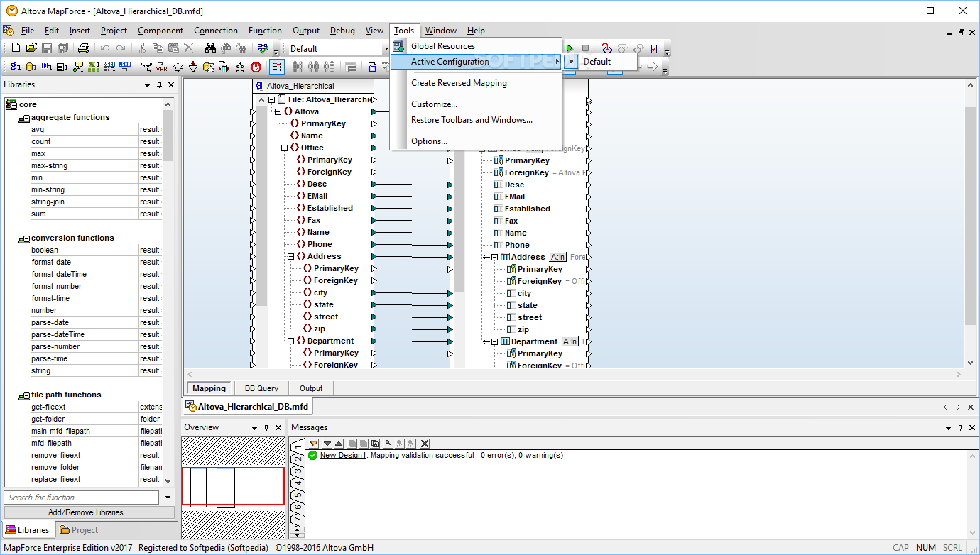
Task: Insert EDI component icon
Action: pyautogui.click(x=46, y=67)
